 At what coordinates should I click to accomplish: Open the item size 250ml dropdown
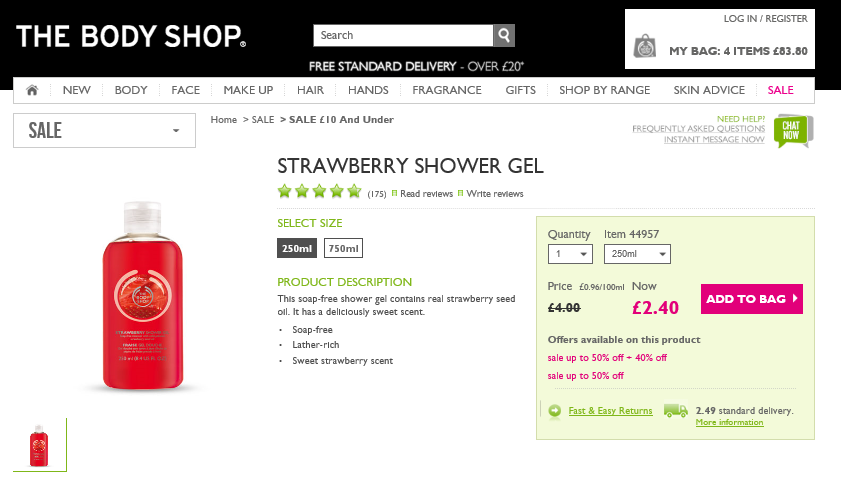tap(636, 254)
